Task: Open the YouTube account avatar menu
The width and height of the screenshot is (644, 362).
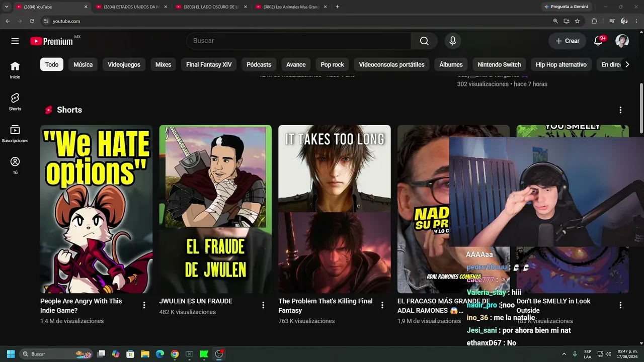Action: coord(622,41)
